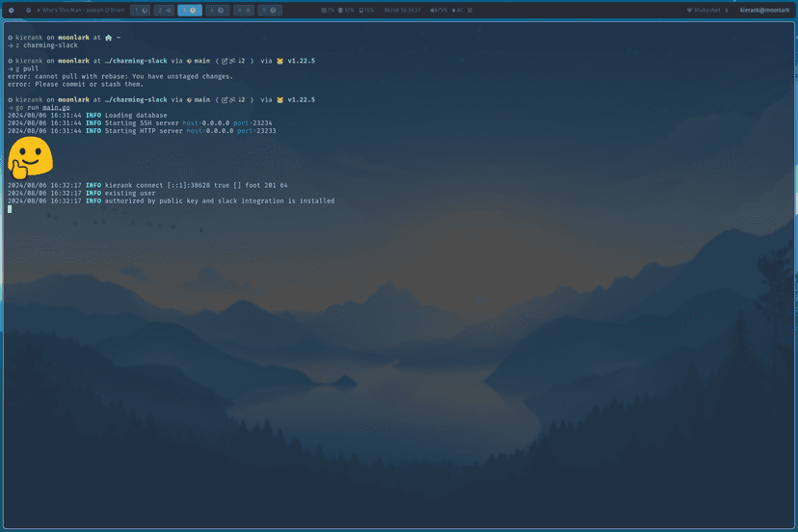Click the launcher icon at far left of bar
798x532 pixels.
point(11,10)
